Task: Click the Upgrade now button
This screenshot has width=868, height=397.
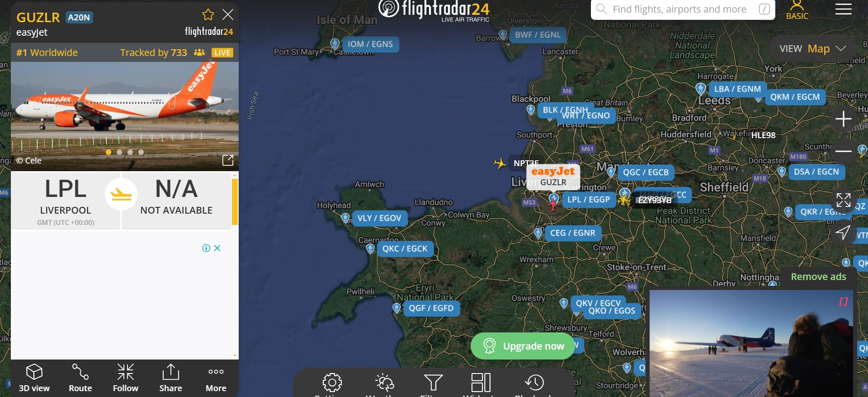Action: point(523,346)
